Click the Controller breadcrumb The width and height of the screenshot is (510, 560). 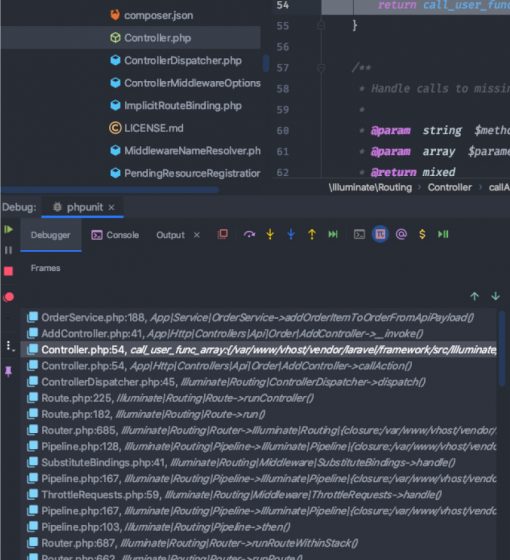[x=450, y=188]
